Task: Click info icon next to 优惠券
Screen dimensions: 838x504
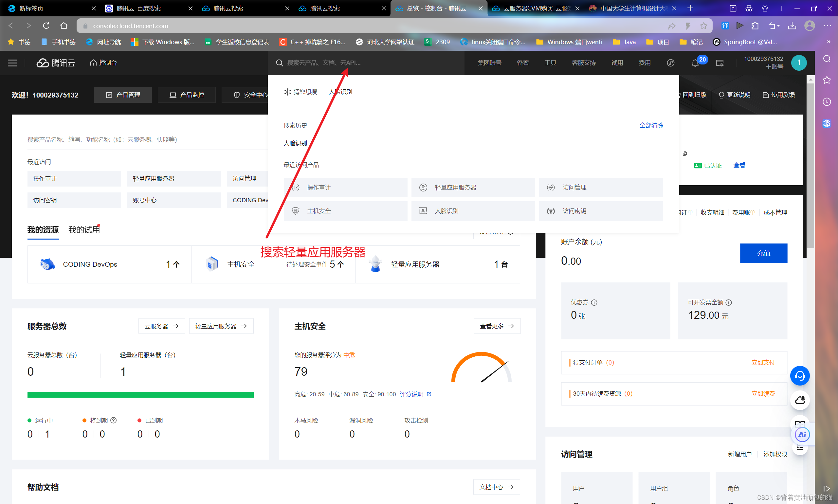Action: (x=594, y=302)
